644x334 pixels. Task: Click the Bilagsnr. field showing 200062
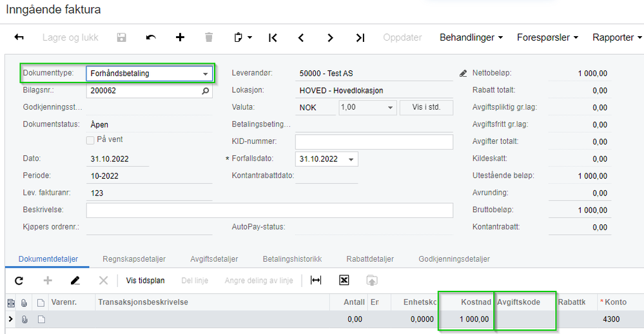(x=149, y=91)
